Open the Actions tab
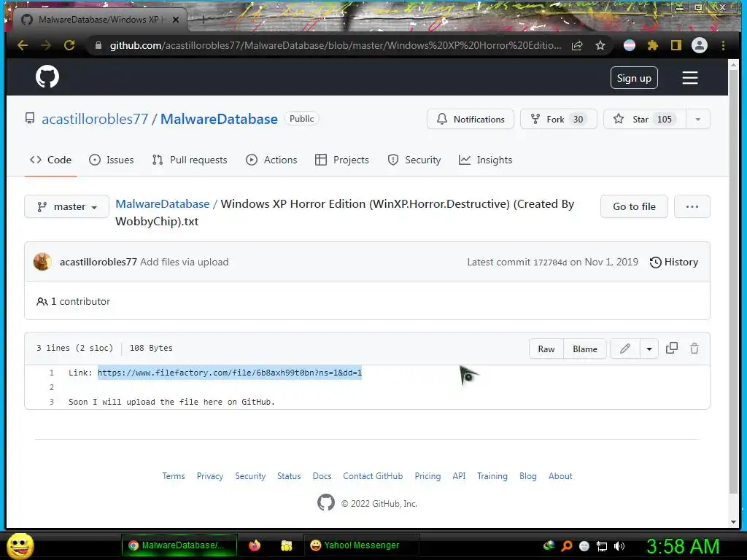The width and height of the screenshot is (747, 560). [x=271, y=160]
